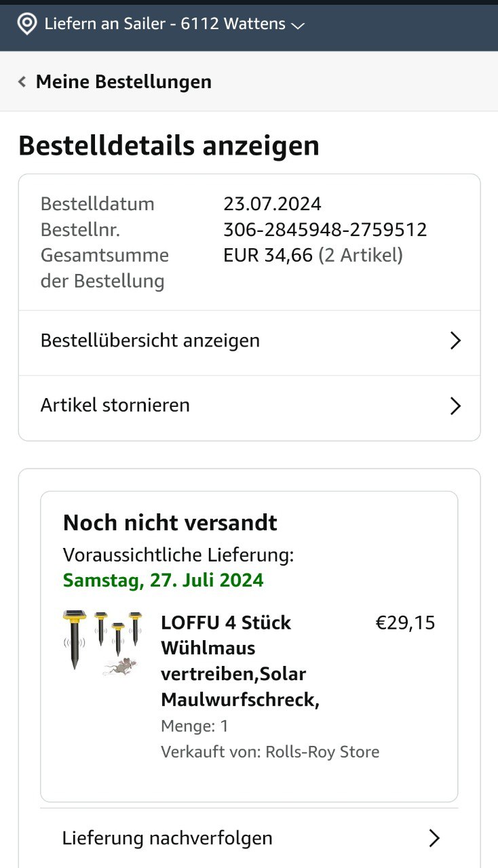
Task: Click the chevron on Lieferung nachverfolgen row
Action: [434, 838]
